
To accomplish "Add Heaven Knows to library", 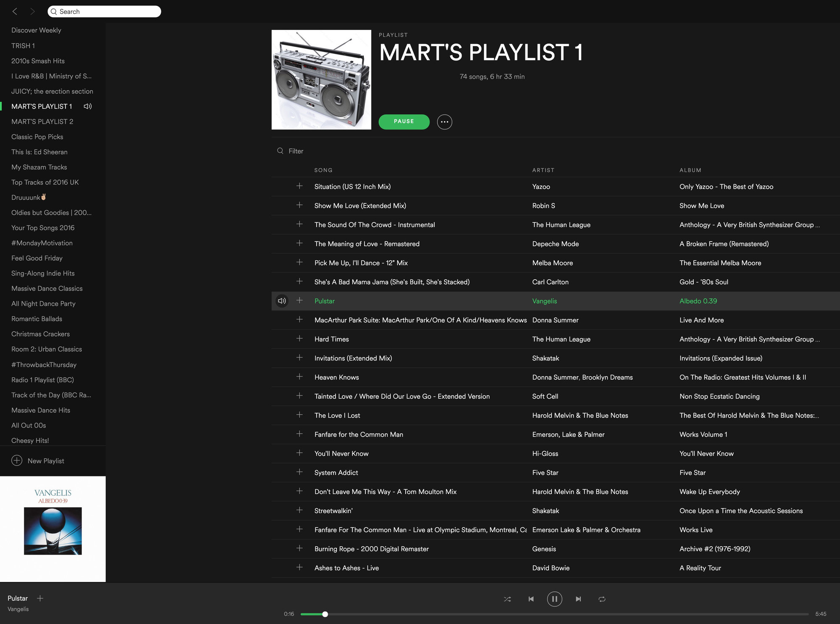I will tap(299, 377).
